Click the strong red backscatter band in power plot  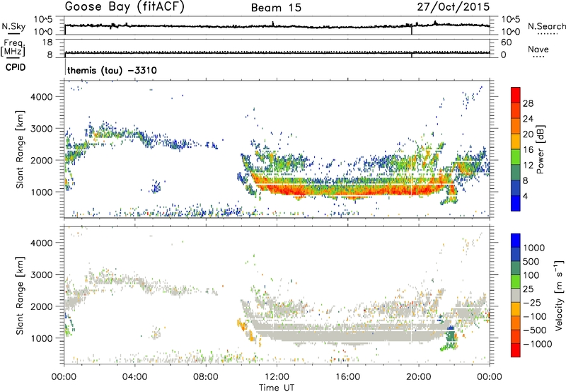347,190
